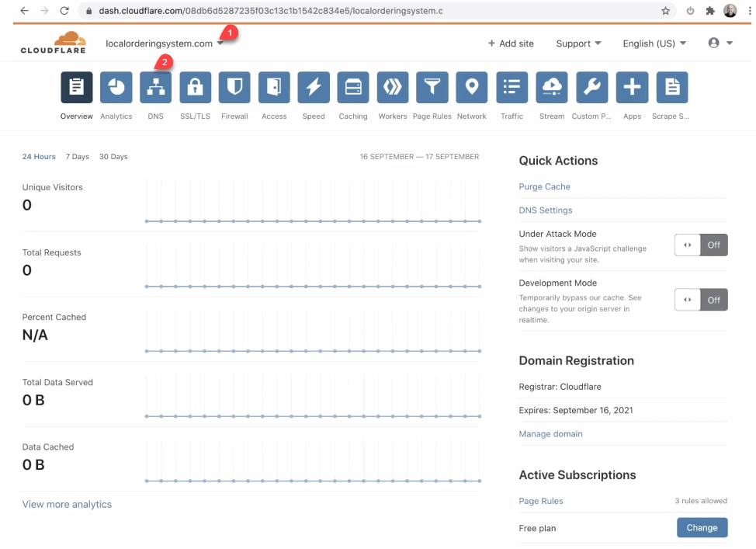Reload the page with refresh icon
756x549 pixels.
[64, 11]
